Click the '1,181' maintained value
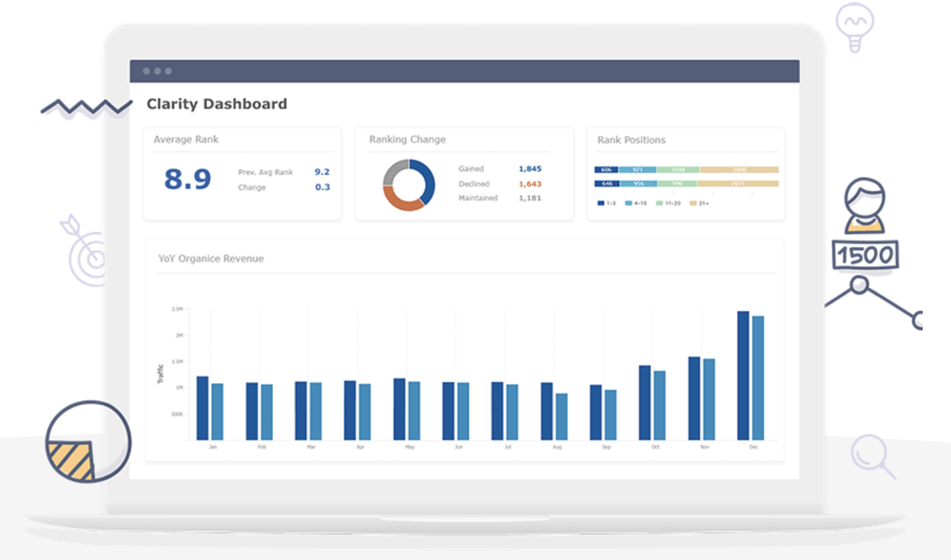Viewport: 951px width, 560px height. pos(530,198)
